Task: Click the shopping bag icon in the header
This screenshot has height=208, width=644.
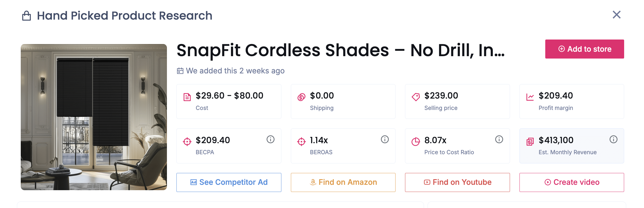Action: click(26, 15)
